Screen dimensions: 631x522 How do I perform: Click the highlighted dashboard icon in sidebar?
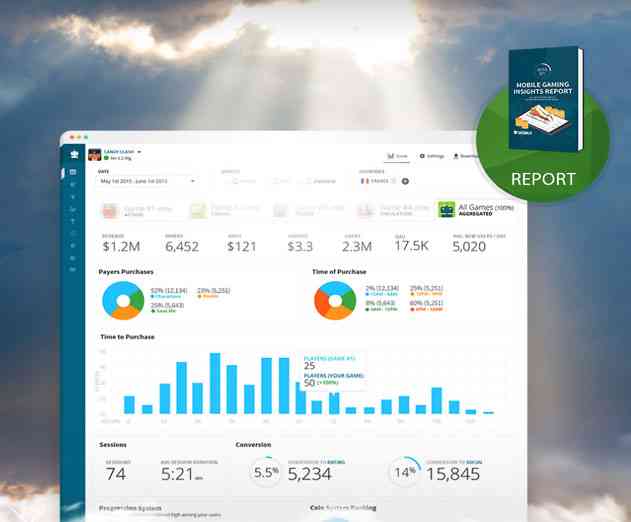[x=73, y=172]
